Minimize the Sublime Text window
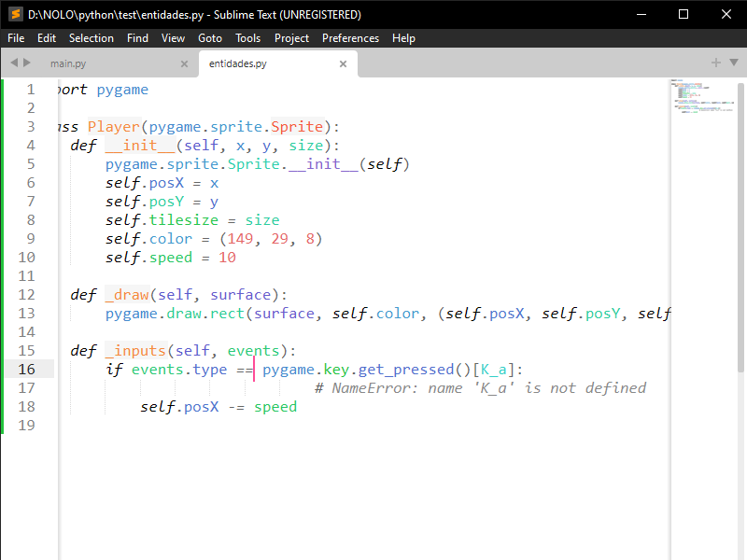 point(640,14)
